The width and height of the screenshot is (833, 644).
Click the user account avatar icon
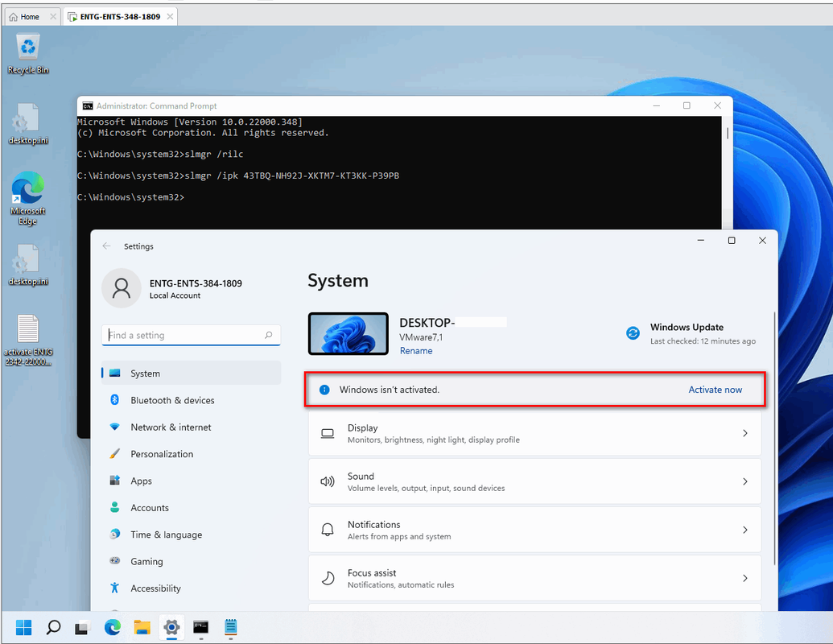pyautogui.click(x=121, y=288)
